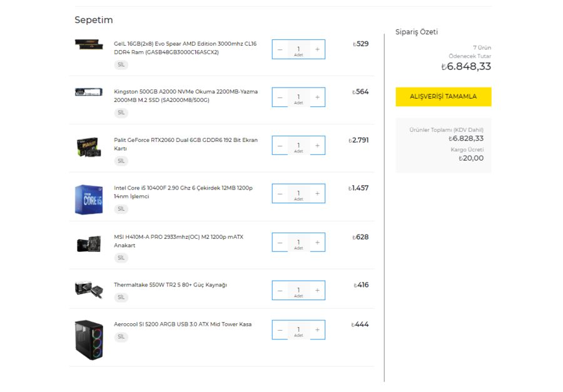Increase quantity of Intel Core i5 10400F
This screenshot has width=563, height=392.
tap(317, 194)
